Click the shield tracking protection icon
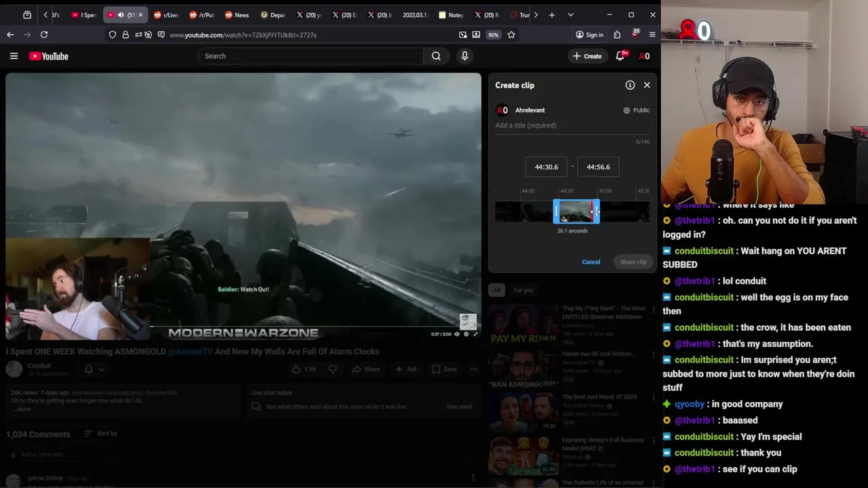Screen dimensions: 868x488 113,35
